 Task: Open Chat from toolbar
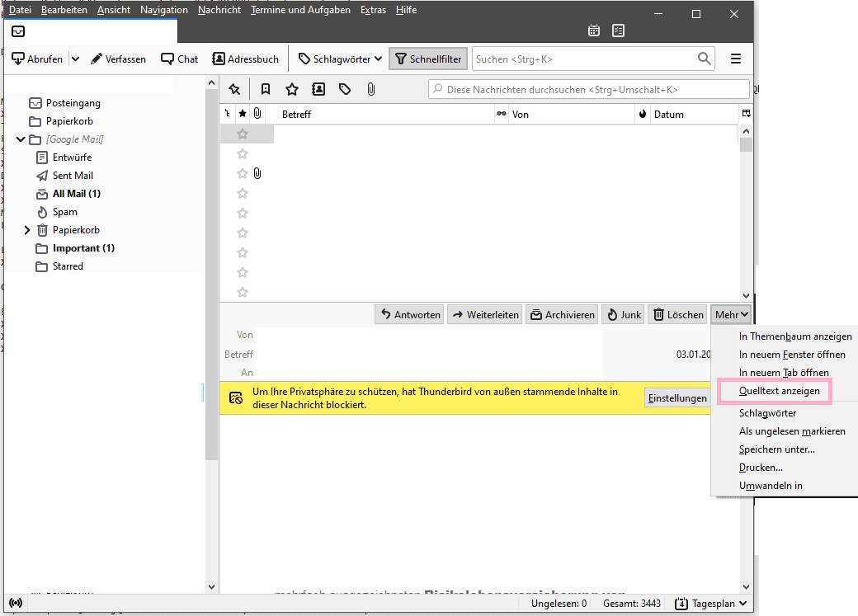click(x=180, y=59)
